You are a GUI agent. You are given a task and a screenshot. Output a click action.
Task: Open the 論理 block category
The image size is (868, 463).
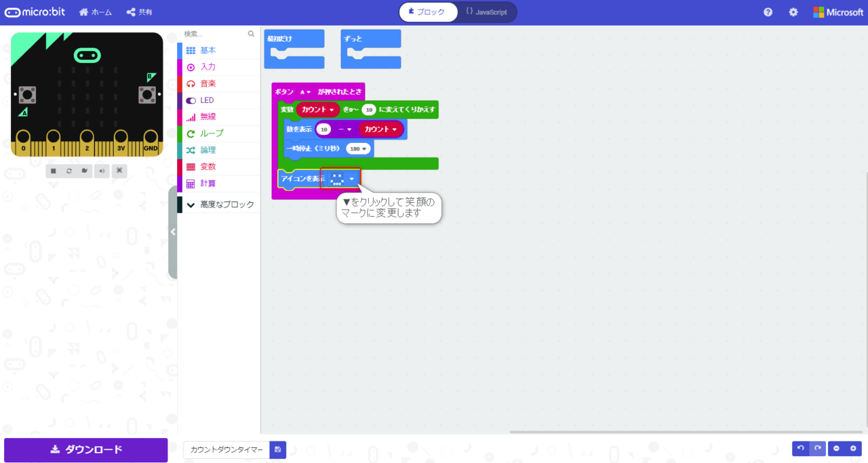[219, 150]
